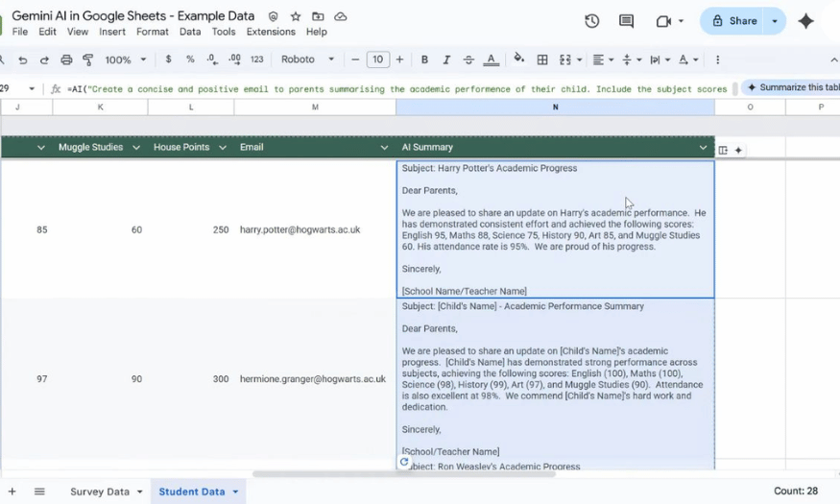Screen dimensions: 840x504
Task: Open the comments icon
Action: 626,21
